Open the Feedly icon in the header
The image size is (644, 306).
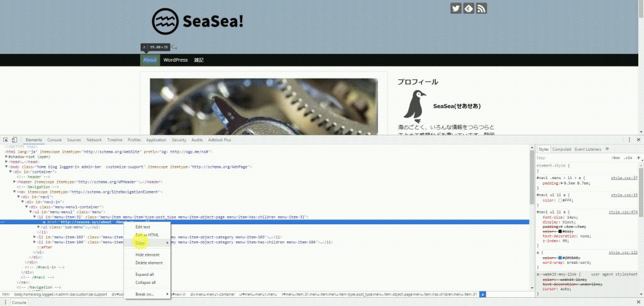tap(469, 8)
